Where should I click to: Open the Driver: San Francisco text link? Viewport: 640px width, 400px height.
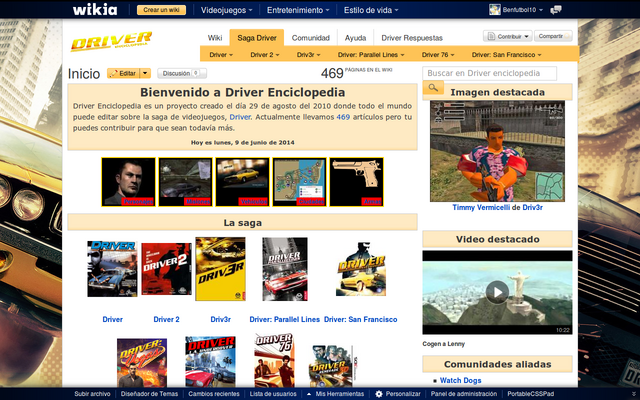coord(360,320)
